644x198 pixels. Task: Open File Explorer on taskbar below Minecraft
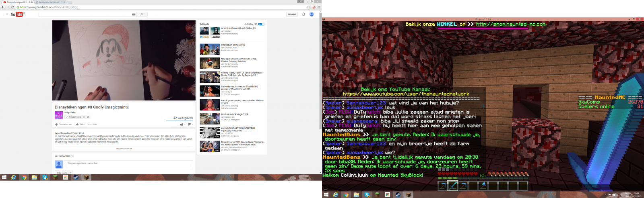click(356, 195)
